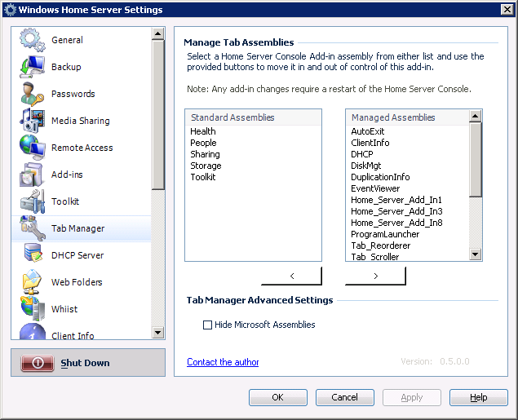Screen dimensions: 518x420
Task: Click the Remote Access globe icon
Action: coord(32,148)
